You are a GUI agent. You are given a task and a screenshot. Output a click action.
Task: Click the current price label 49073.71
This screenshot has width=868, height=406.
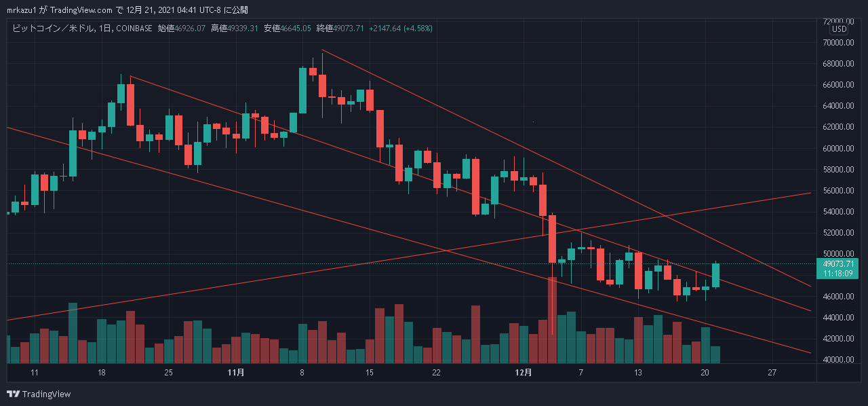click(840, 263)
